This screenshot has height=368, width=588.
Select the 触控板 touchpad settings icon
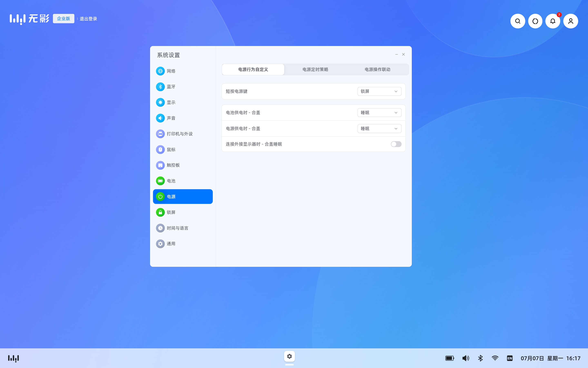point(160,165)
